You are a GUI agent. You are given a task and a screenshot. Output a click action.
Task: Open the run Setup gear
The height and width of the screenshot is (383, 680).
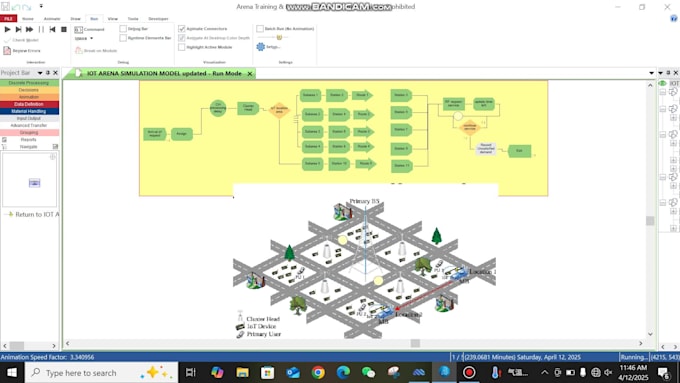[x=268, y=46]
